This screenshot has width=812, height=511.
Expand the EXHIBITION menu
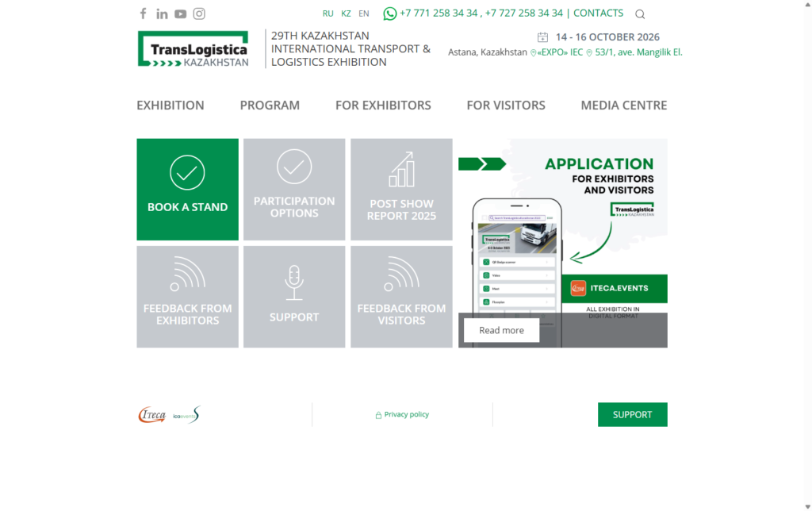pos(170,105)
